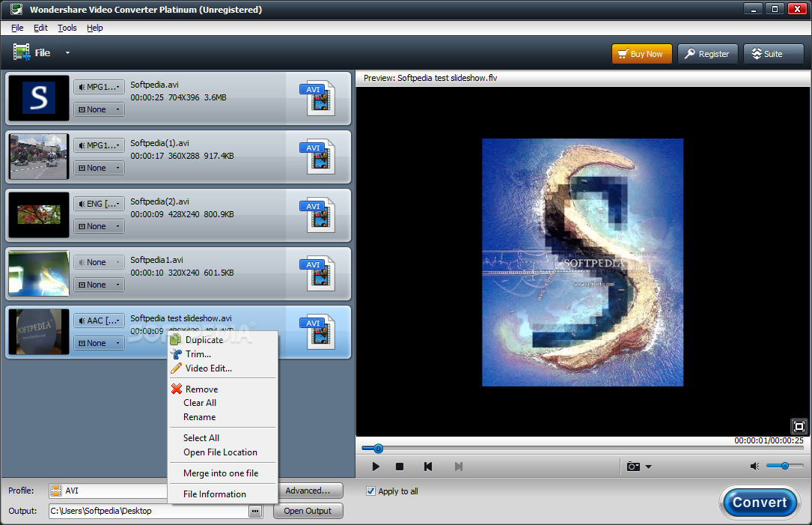Toggle full screen preview icon

pos(799,427)
